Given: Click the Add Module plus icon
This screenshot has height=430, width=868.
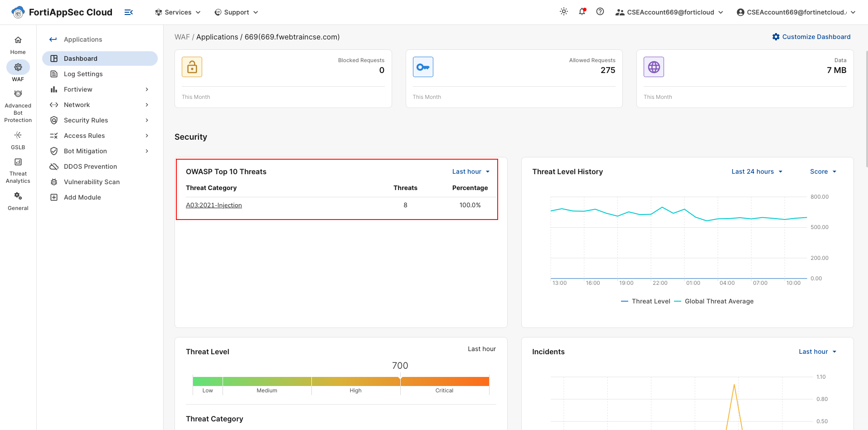Looking at the screenshot, I should 54,197.
